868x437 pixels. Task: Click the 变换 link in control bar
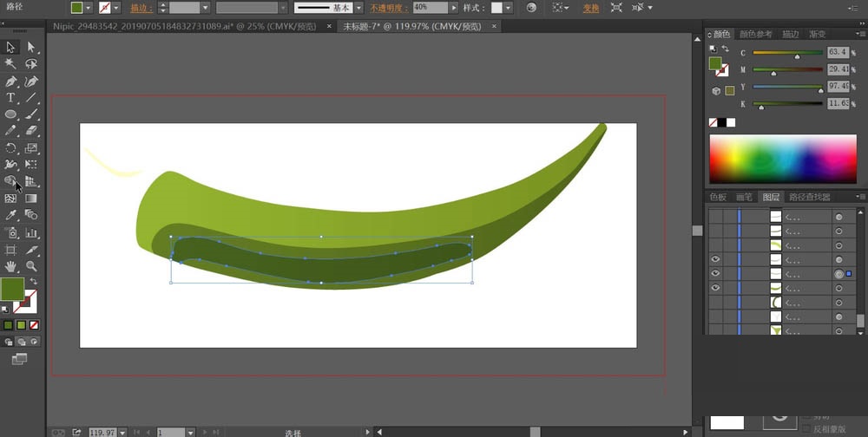591,8
